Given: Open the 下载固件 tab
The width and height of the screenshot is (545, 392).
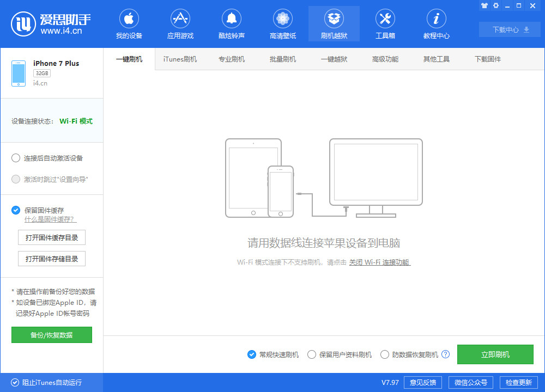Looking at the screenshot, I should [482, 59].
